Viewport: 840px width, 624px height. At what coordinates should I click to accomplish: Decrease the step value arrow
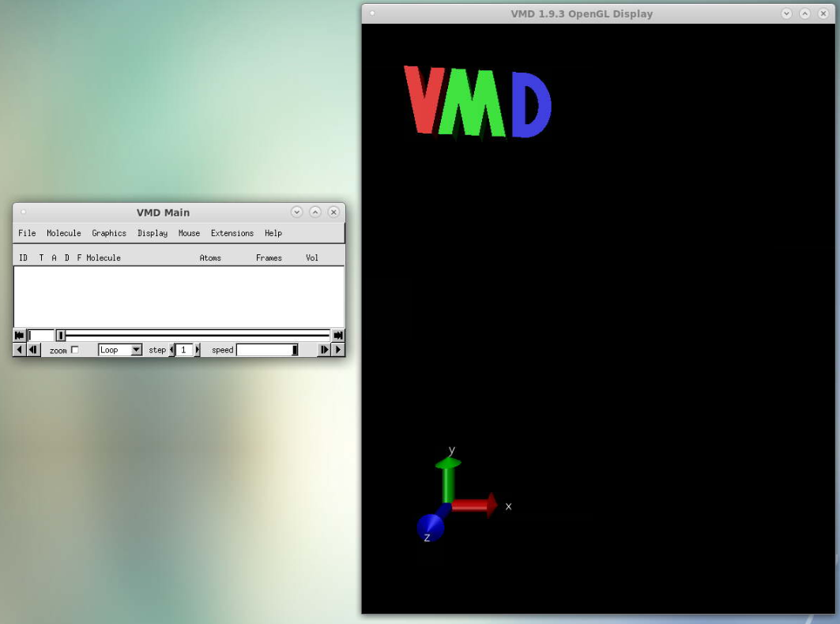[172, 350]
